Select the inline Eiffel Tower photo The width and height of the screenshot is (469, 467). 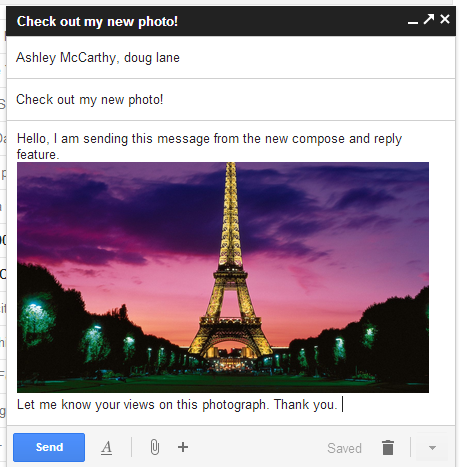coord(223,277)
